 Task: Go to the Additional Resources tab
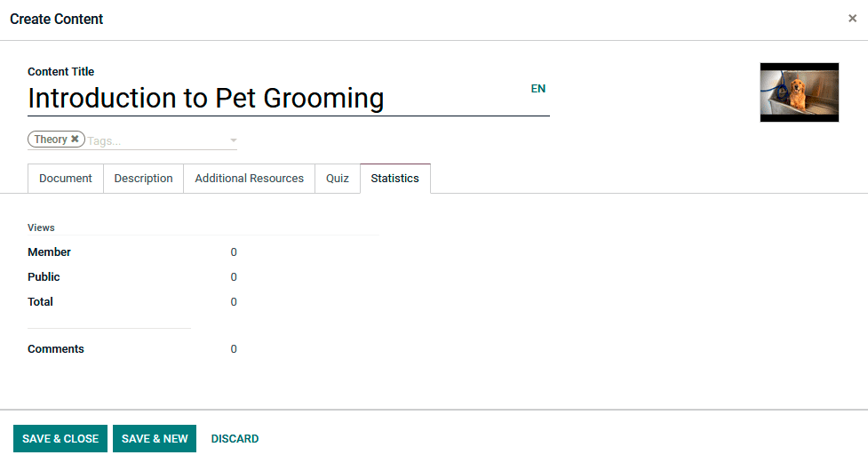point(249,179)
